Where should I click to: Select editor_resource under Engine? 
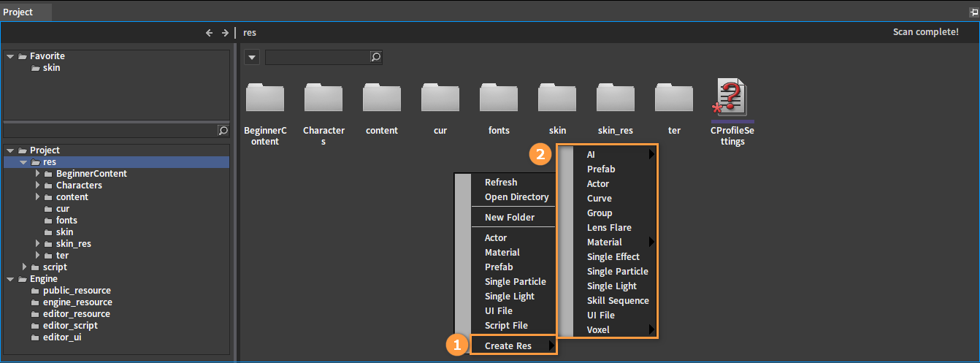(77, 314)
